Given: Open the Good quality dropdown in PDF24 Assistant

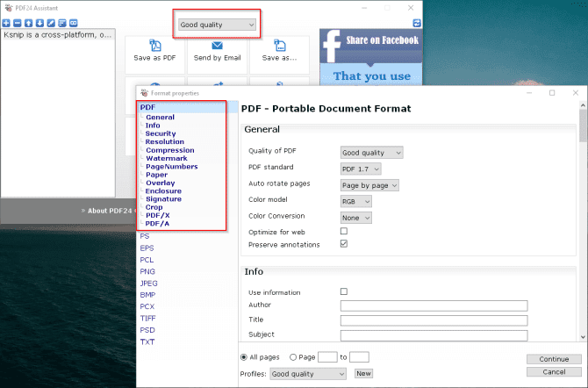Looking at the screenshot, I should click(x=217, y=25).
